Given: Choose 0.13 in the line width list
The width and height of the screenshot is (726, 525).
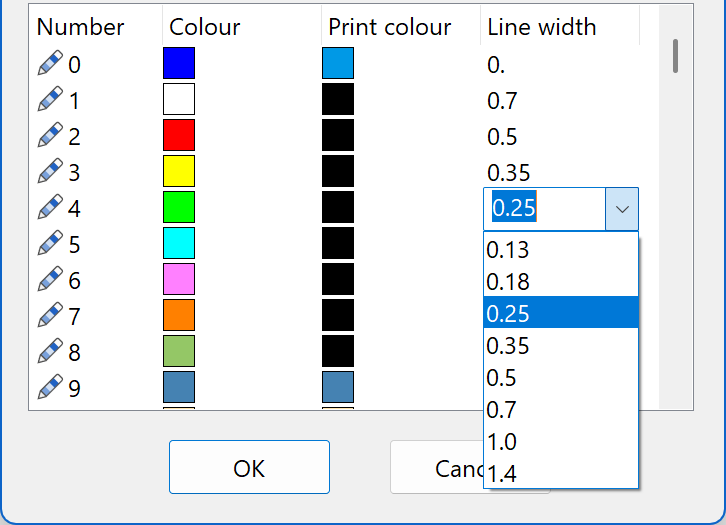Looking at the screenshot, I should pos(561,250).
